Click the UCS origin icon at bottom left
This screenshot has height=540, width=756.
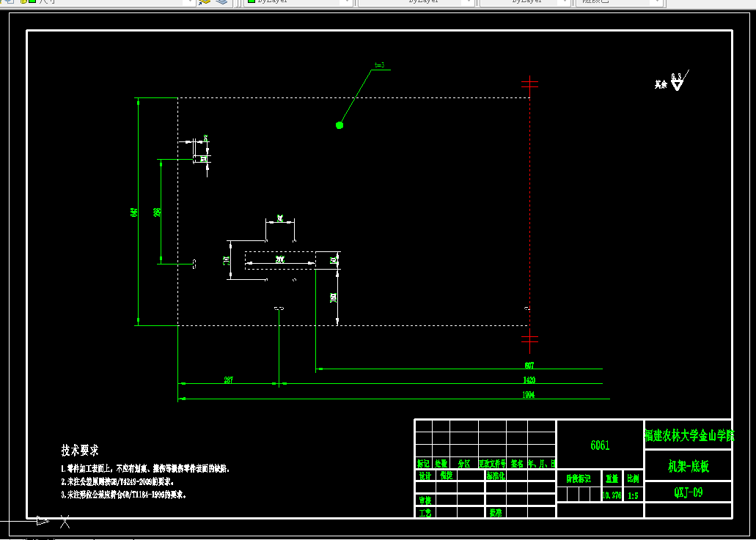click(x=43, y=521)
